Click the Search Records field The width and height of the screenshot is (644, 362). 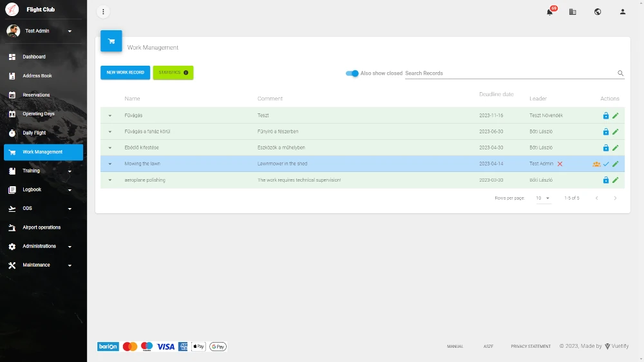coord(509,73)
